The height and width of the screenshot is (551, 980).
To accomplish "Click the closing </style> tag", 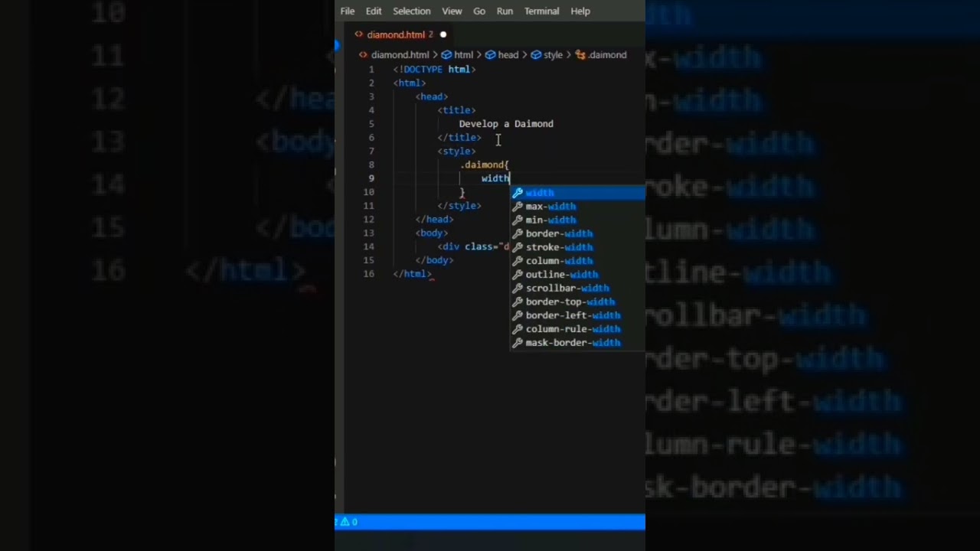I will click(x=459, y=206).
